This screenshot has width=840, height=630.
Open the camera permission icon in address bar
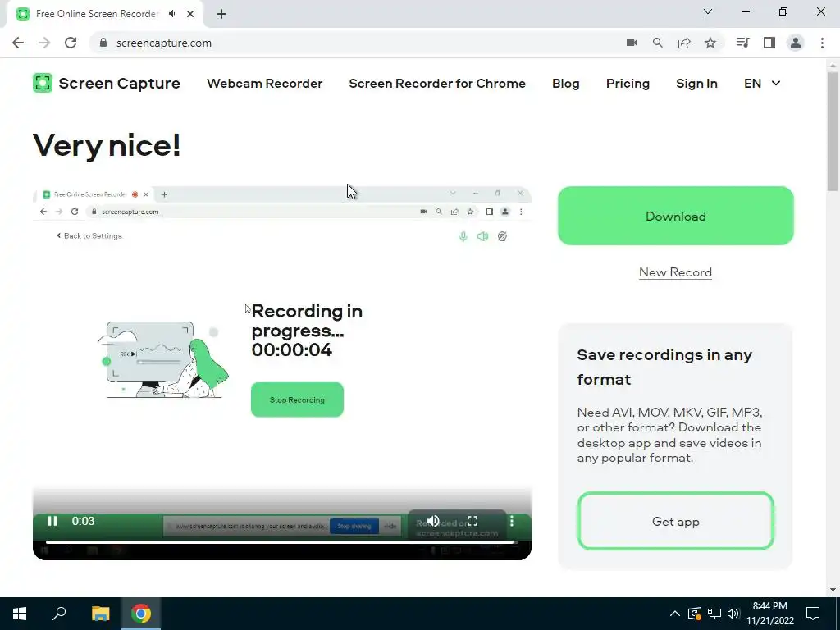632,43
